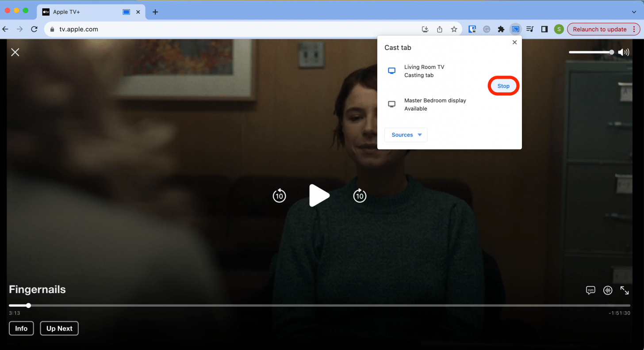Screen dimensions: 644x350
Task: Mute the video using the speaker icon
Action: (x=624, y=52)
